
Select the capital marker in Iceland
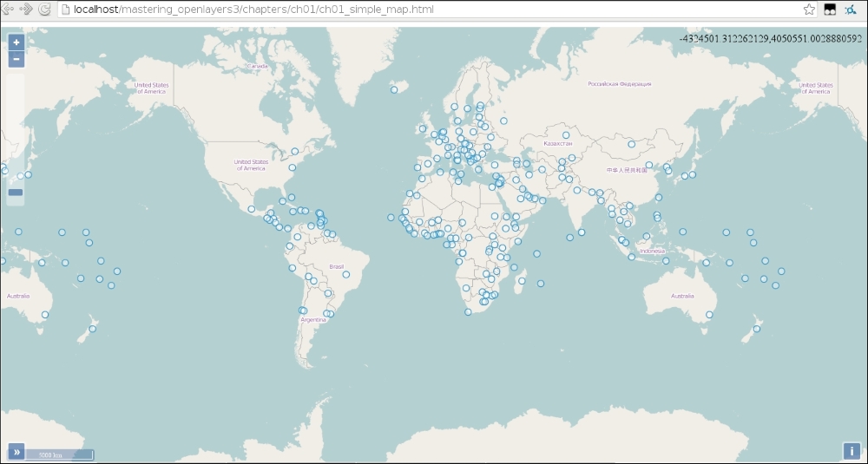(x=394, y=89)
